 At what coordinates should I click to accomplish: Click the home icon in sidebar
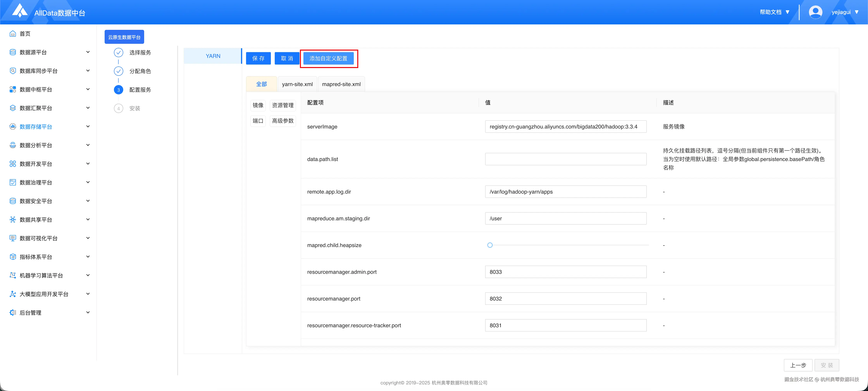click(13, 34)
